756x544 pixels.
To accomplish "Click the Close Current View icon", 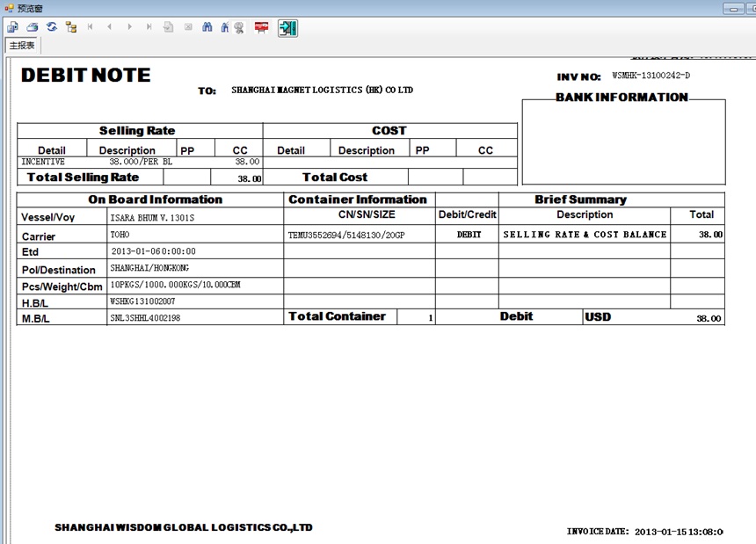I will [x=188, y=27].
